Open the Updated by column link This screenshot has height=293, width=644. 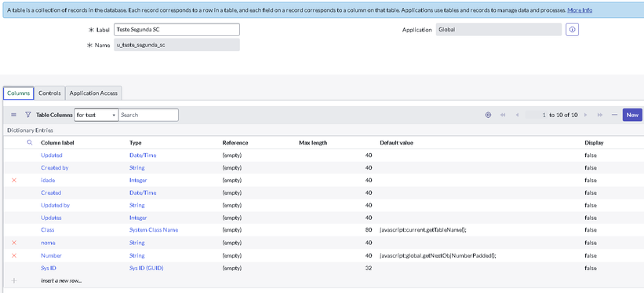[55, 205]
